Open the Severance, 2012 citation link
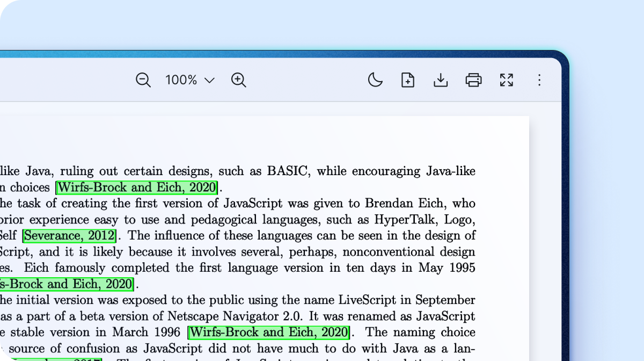 click(x=69, y=236)
